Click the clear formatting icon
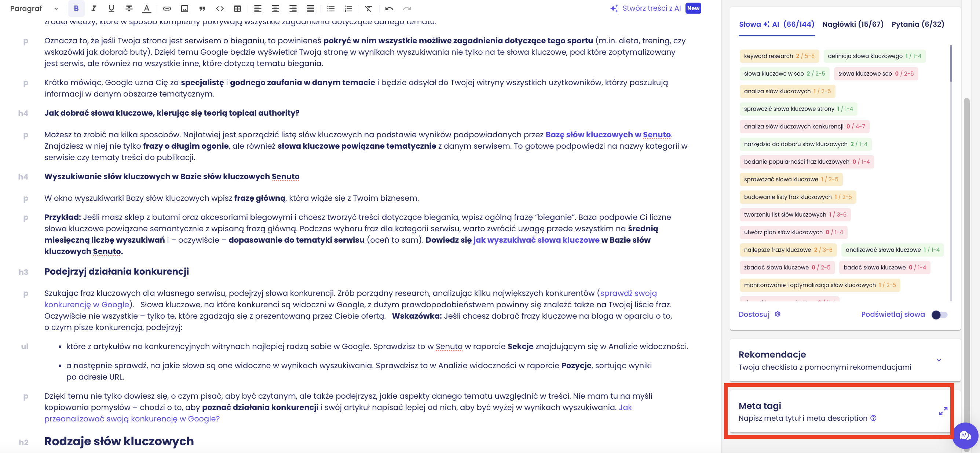The image size is (980, 453). (x=368, y=8)
